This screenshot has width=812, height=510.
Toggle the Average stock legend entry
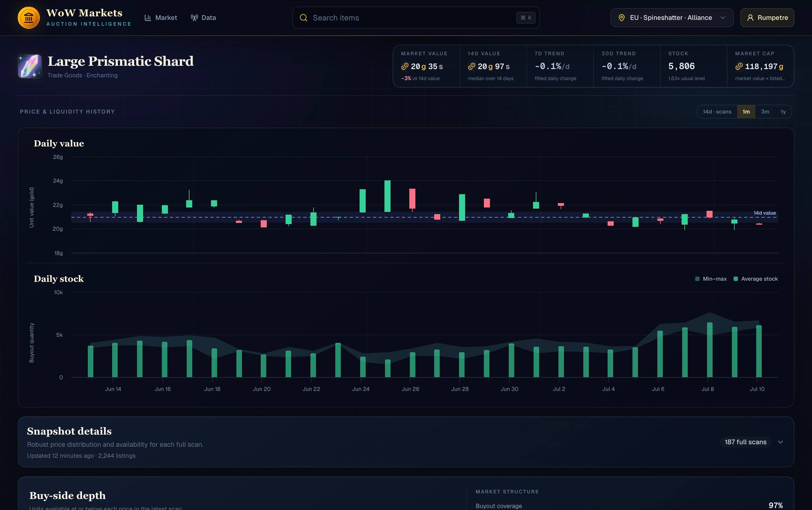[756, 278]
